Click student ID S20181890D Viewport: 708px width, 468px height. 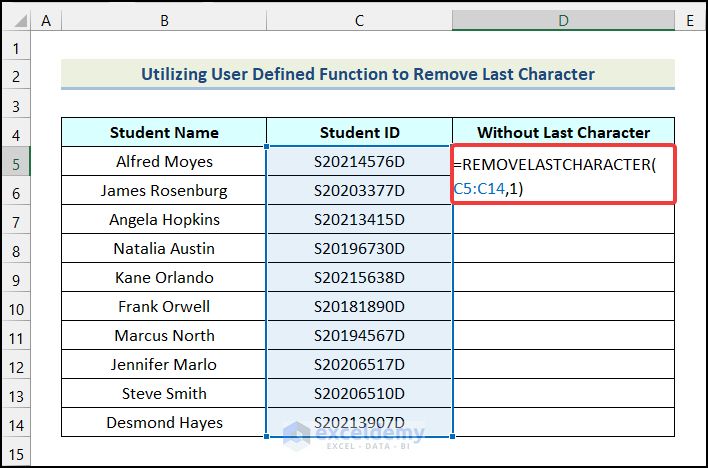(x=359, y=306)
